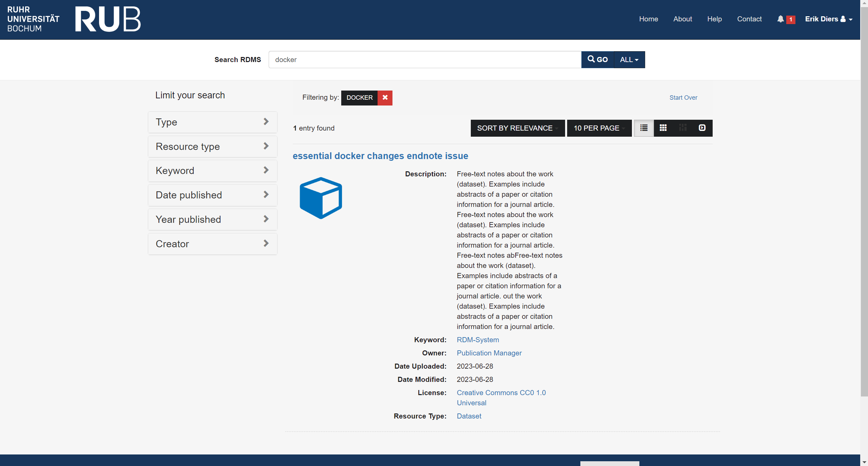The height and width of the screenshot is (466, 868).
Task: Open the 10 per page dropdown
Action: tap(599, 128)
